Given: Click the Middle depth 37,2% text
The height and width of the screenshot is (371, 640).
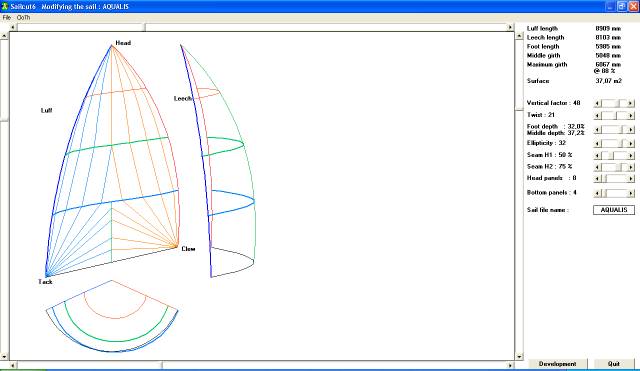Looking at the screenshot, I should click(556, 133).
